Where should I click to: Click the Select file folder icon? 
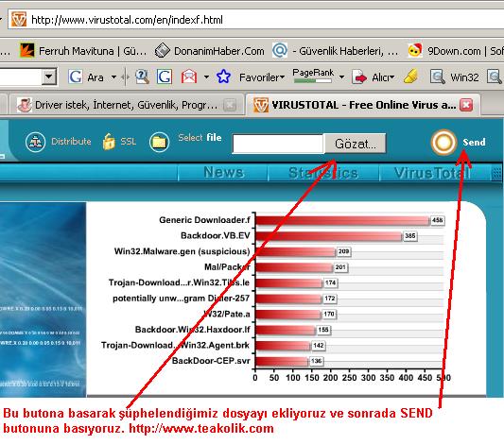pos(159,142)
